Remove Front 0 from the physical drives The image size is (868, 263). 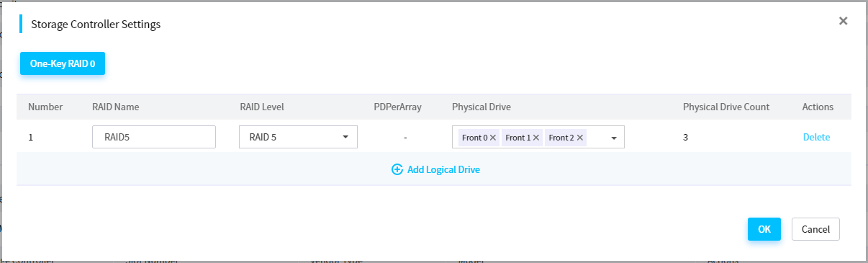coord(493,138)
